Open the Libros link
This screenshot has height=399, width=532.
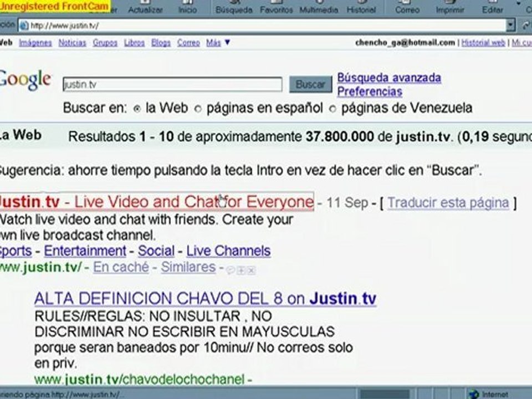click(x=134, y=43)
